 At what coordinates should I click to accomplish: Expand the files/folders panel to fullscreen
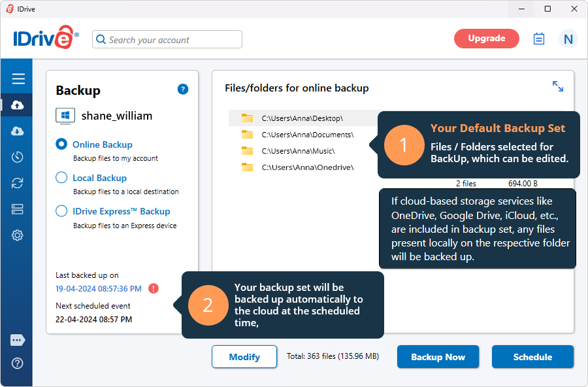[557, 86]
